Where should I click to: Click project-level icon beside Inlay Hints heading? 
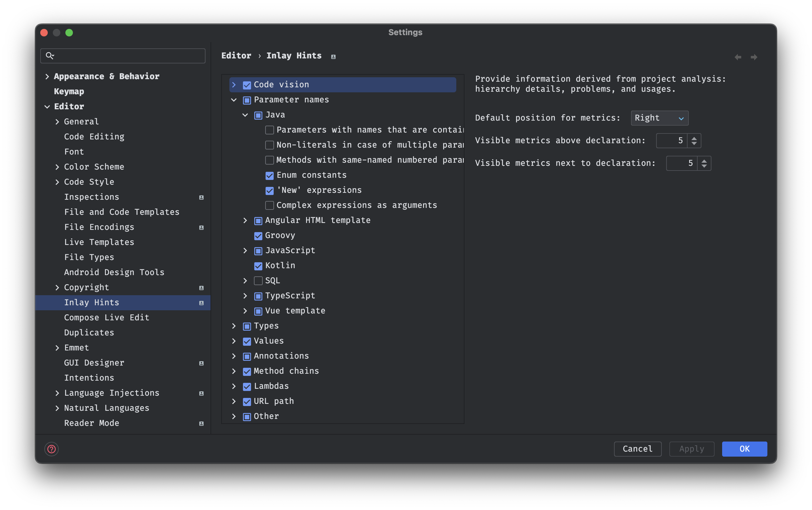tap(333, 57)
